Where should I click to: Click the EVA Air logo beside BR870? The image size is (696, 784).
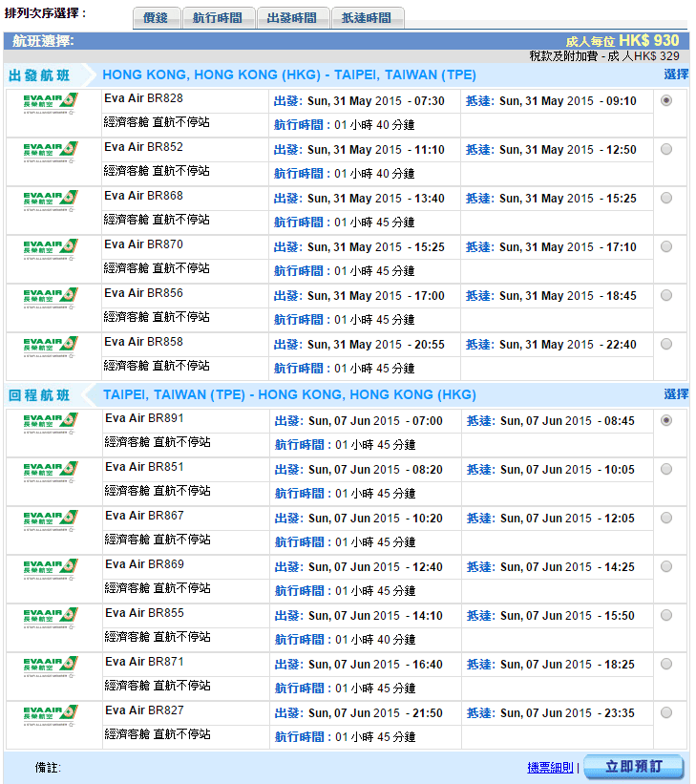click(50, 248)
